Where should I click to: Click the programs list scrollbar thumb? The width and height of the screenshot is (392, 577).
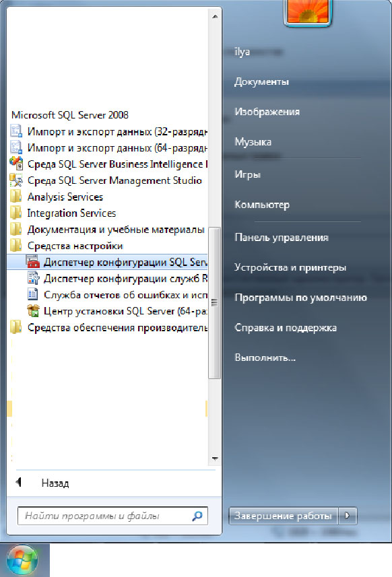coord(214,302)
